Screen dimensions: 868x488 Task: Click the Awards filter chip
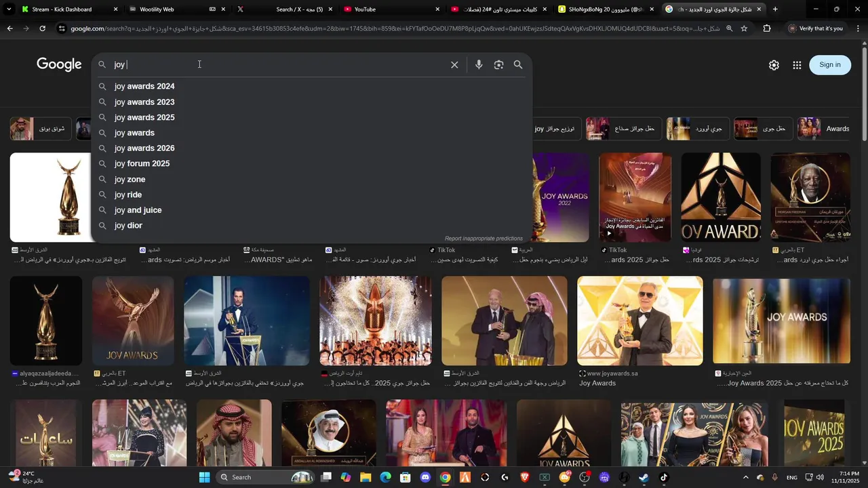825,129
